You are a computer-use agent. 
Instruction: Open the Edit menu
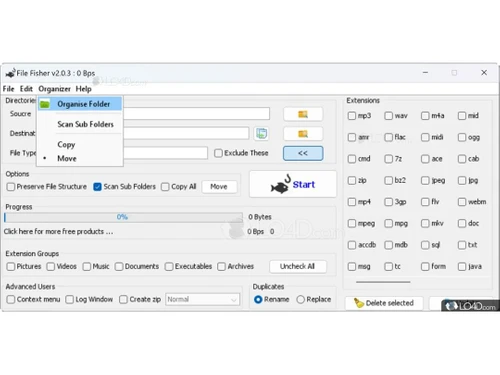pos(26,89)
